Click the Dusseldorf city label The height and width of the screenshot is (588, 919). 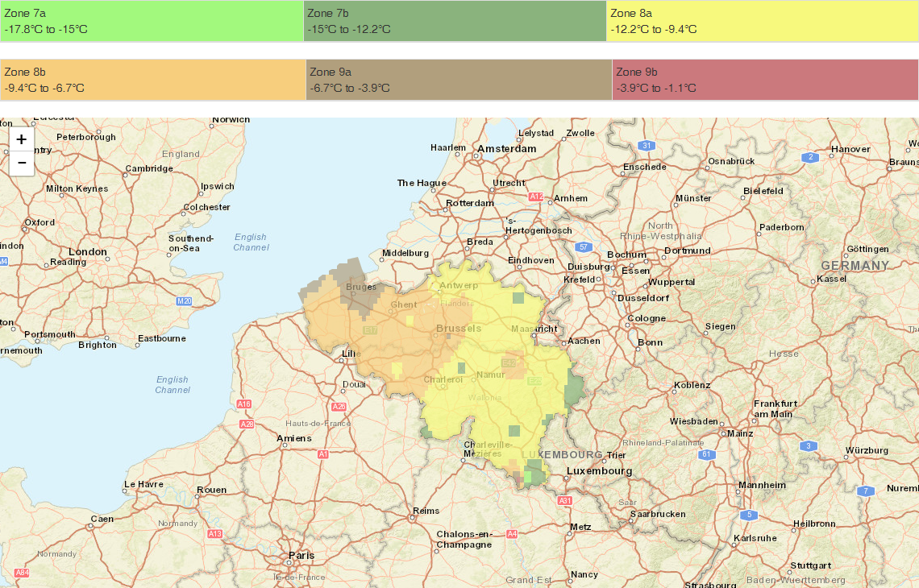[x=643, y=298]
